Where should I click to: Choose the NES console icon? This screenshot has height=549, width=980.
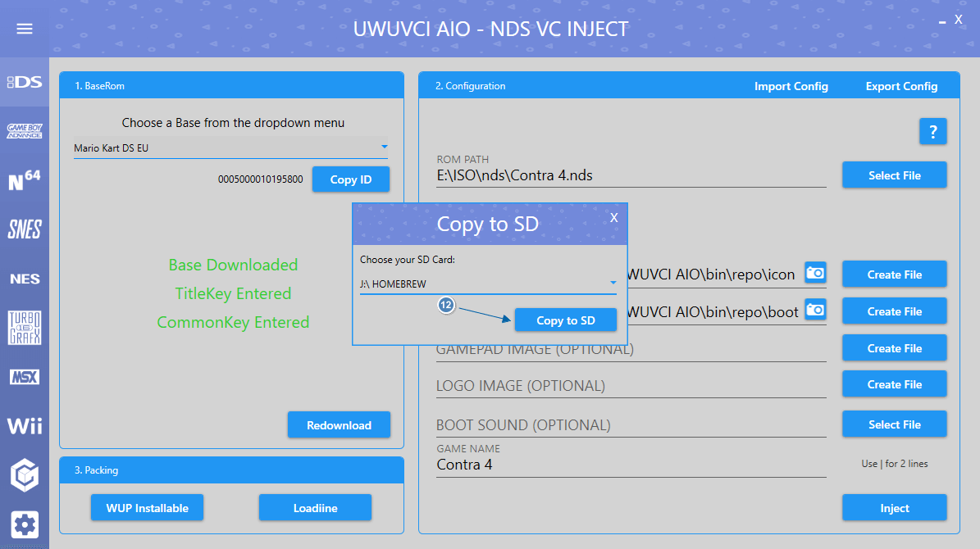coord(25,279)
